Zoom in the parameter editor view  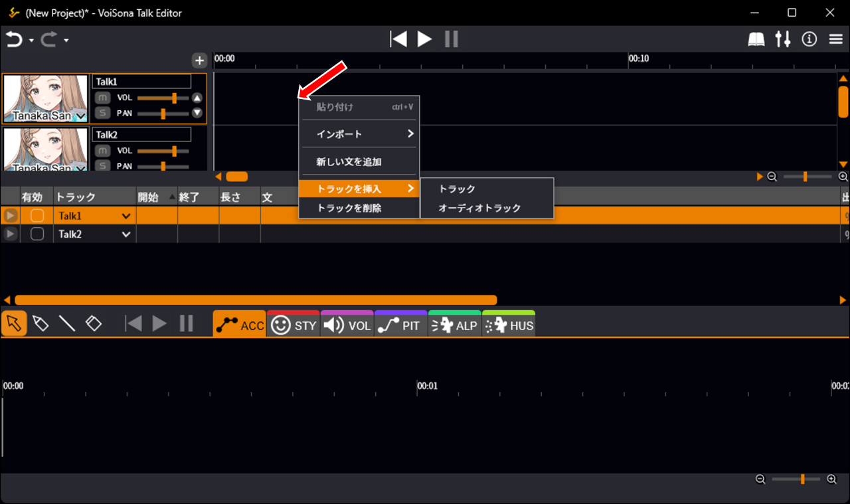(x=831, y=479)
